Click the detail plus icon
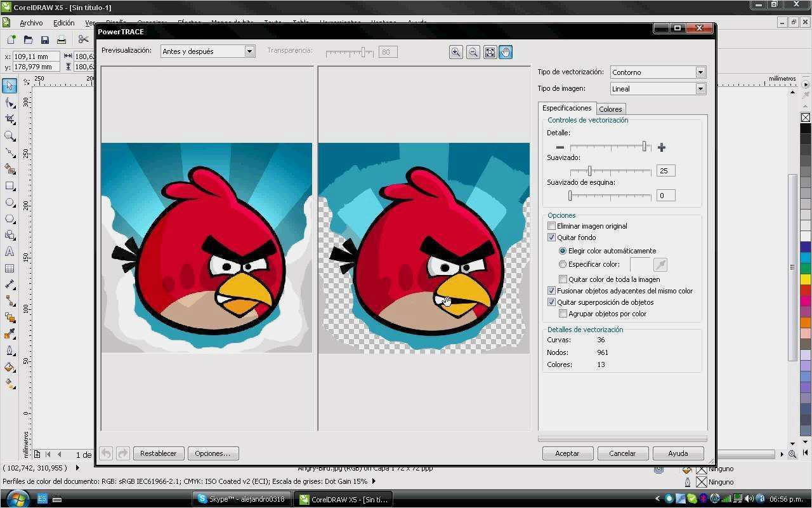The height and width of the screenshot is (508, 812). pos(662,147)
